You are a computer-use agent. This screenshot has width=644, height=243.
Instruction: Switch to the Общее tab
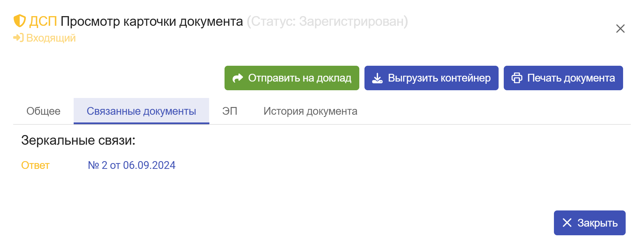(43, 111)
